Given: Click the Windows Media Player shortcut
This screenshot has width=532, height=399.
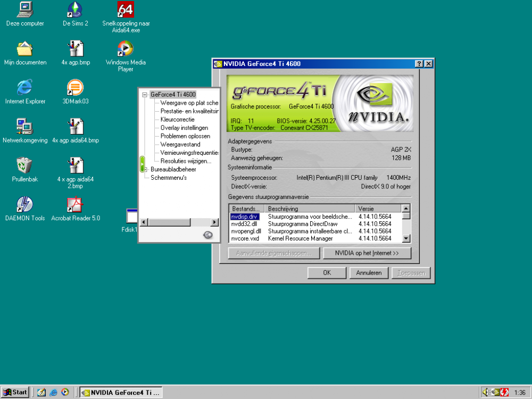Looking at the screenshot, I should (126, 49).
